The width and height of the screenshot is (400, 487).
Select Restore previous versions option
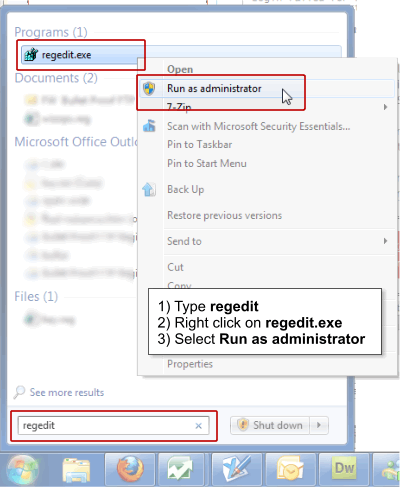[x=224, y=215]
